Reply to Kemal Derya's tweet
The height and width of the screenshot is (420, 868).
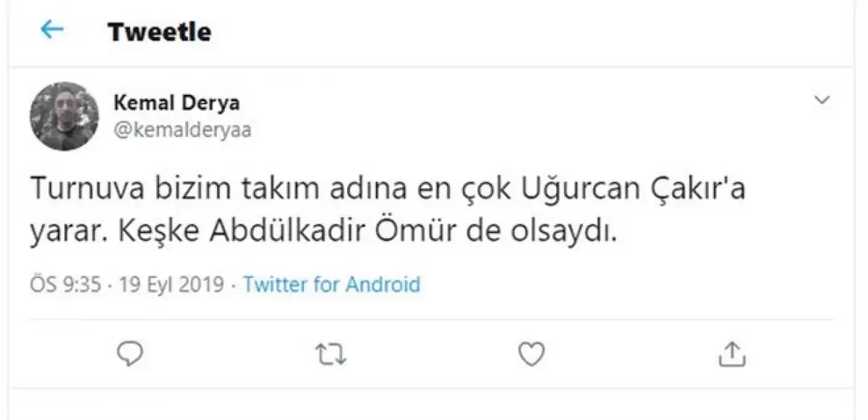pos(130,353)
